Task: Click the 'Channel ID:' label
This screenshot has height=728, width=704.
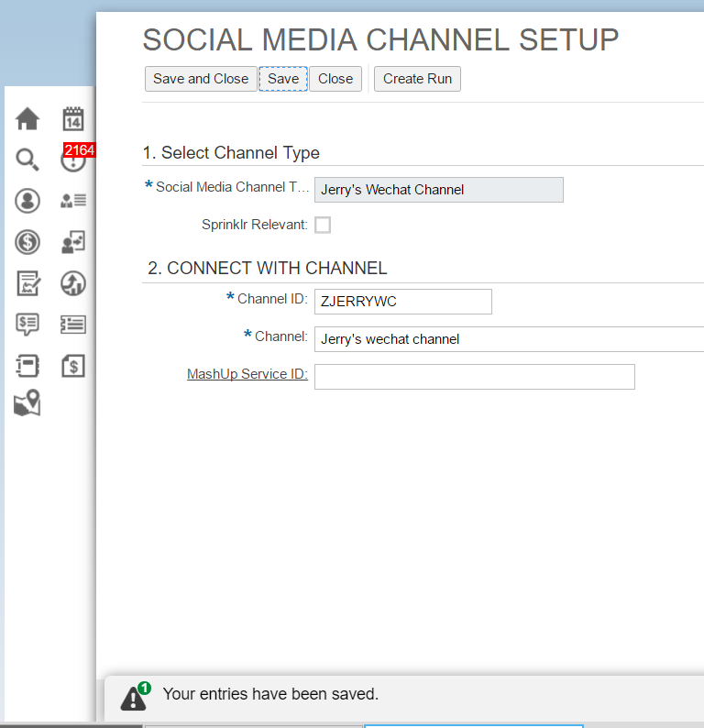Action: tap(272, 299)
